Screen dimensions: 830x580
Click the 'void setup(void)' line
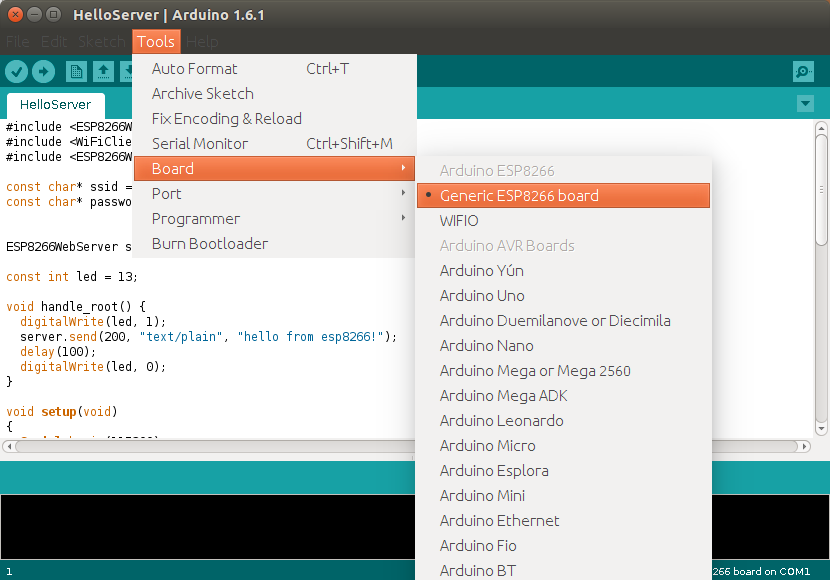[62, 412]
